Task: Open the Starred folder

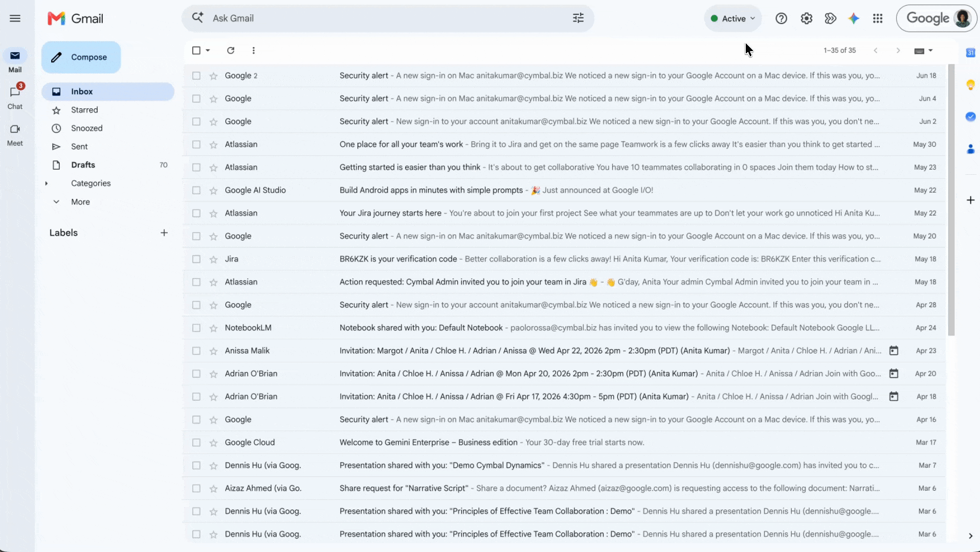Action: 108,110
